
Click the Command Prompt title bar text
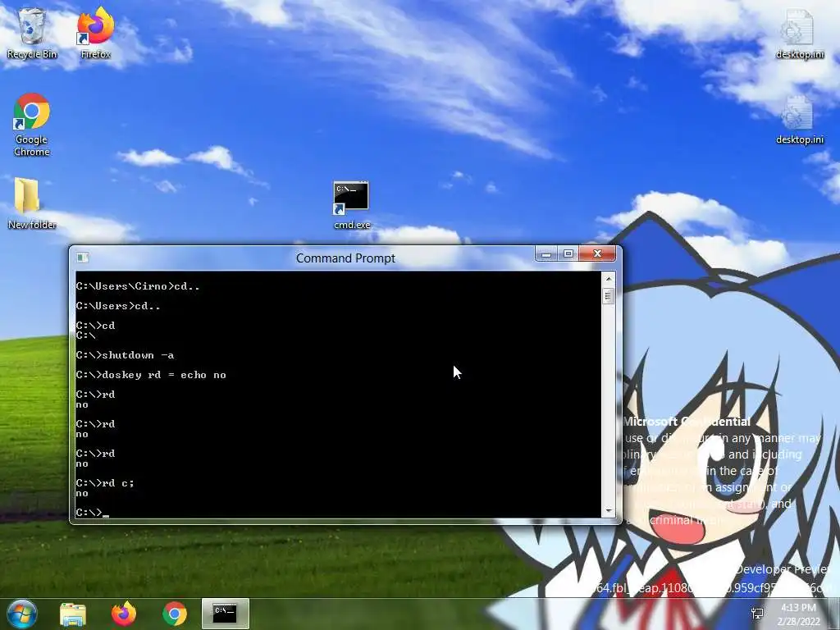[x=345, y=258]
